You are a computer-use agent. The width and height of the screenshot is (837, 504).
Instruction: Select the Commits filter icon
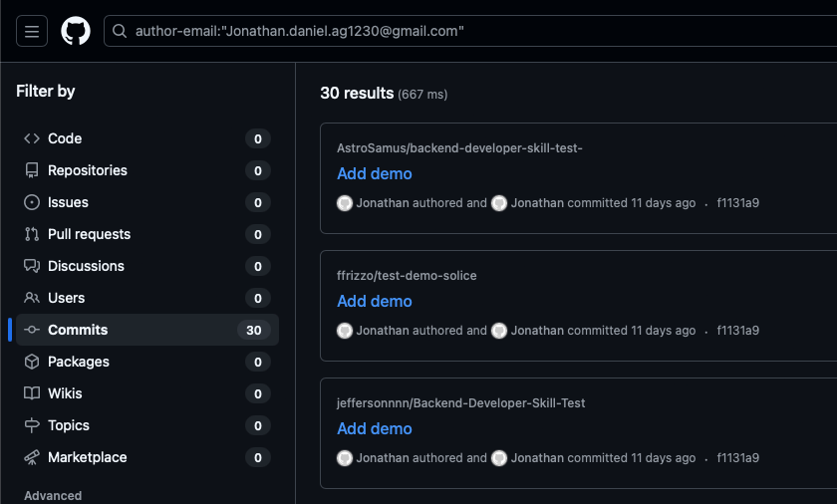click(x=32, y=330)
